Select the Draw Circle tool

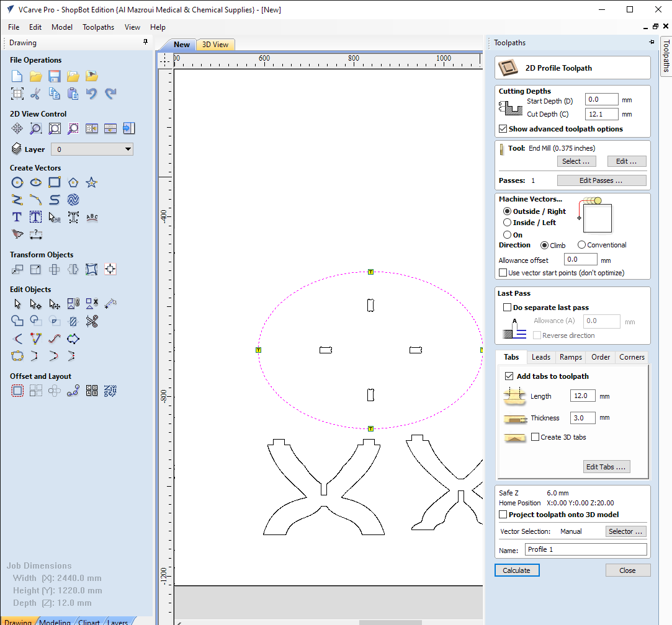click(17, 182)
